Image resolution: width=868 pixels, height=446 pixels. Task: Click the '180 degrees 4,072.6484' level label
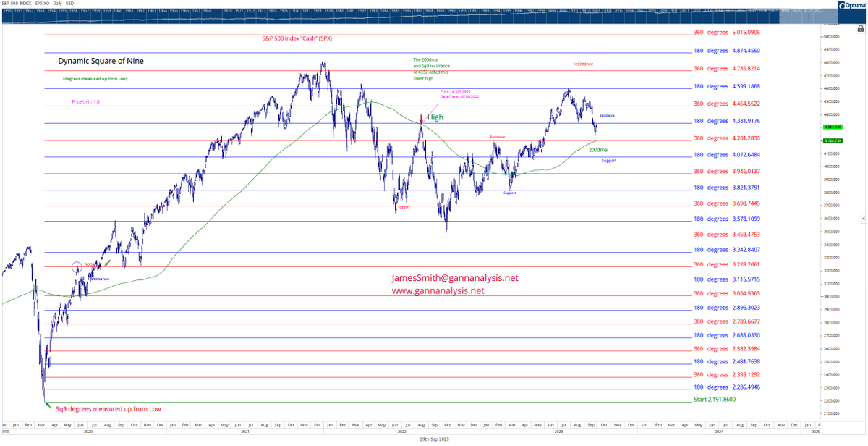pos(727,155)
